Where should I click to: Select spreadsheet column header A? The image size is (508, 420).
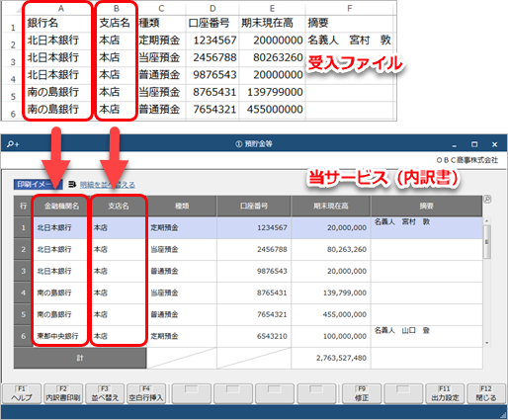point(60,8)
